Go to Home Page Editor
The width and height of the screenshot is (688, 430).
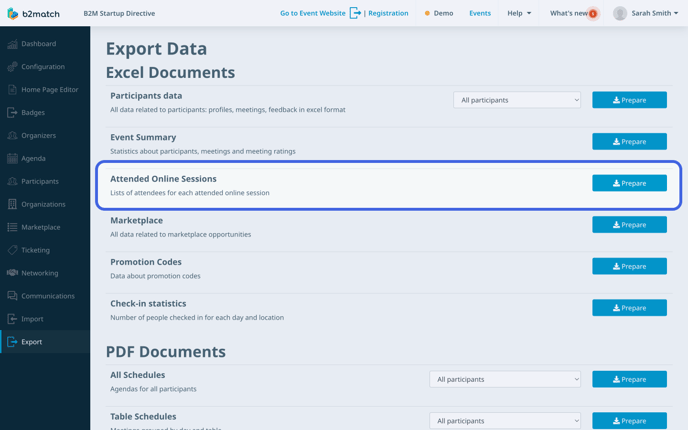coord(45,90)
